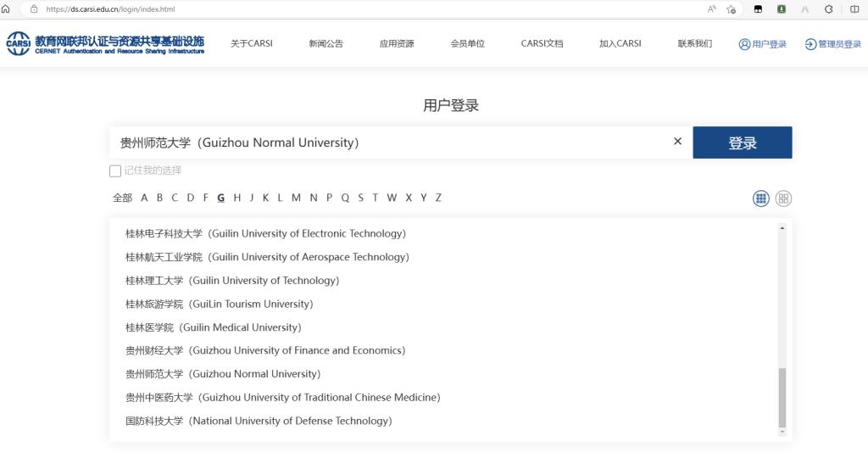Filter universities by letter L

280,198
